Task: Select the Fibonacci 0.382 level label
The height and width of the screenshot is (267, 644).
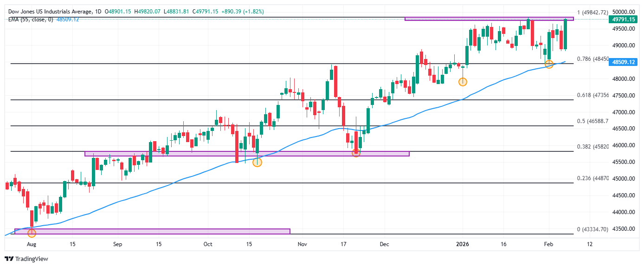Action: click(x=592, y=147)
